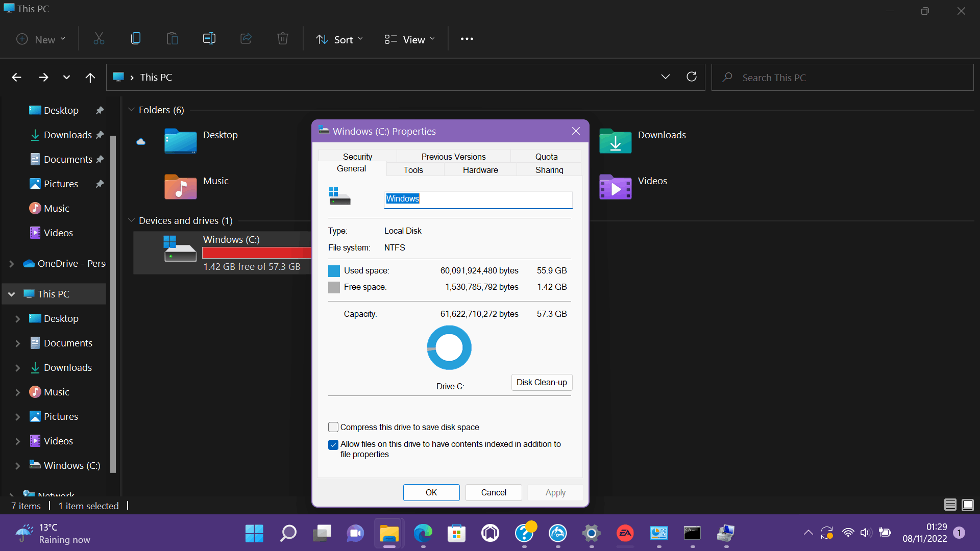
Task: Open Microsoft Edge from the taskbar
Action: tap(423, 534)
